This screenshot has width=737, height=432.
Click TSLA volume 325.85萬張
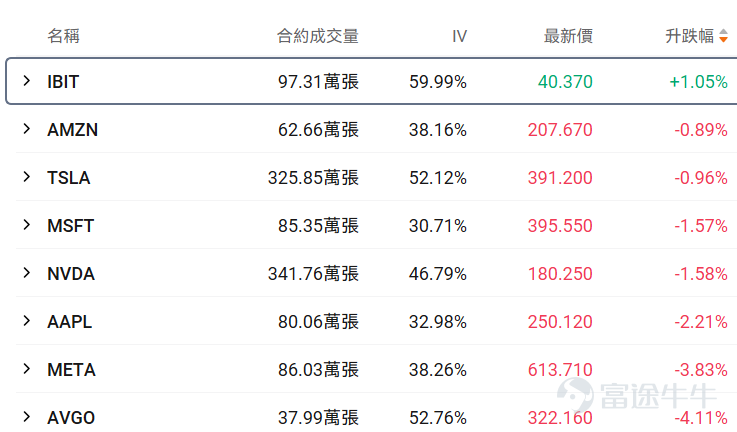point(314,178)
